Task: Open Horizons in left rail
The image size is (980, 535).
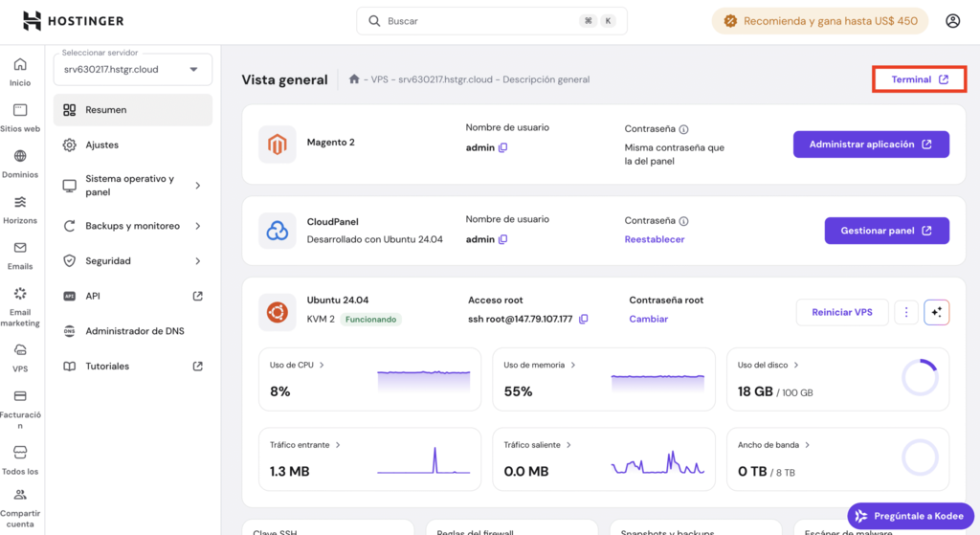Action: pyautogui.click(x=20, y=210)
